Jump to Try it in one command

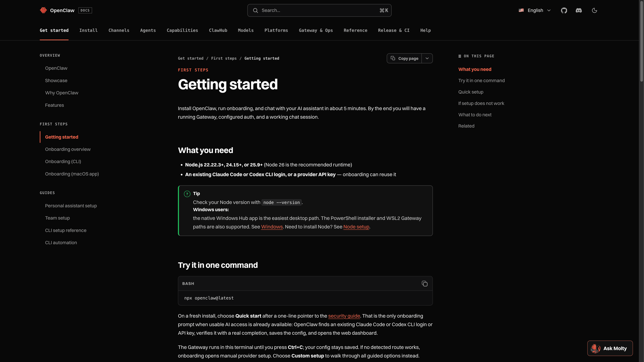click(481, 80)
